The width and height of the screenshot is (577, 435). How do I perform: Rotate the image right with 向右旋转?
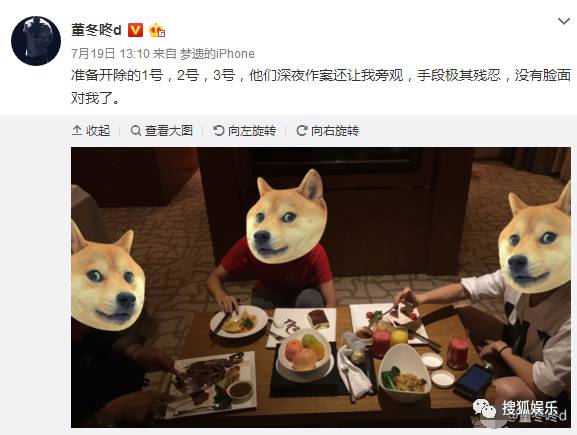click(x=328, y=131)
